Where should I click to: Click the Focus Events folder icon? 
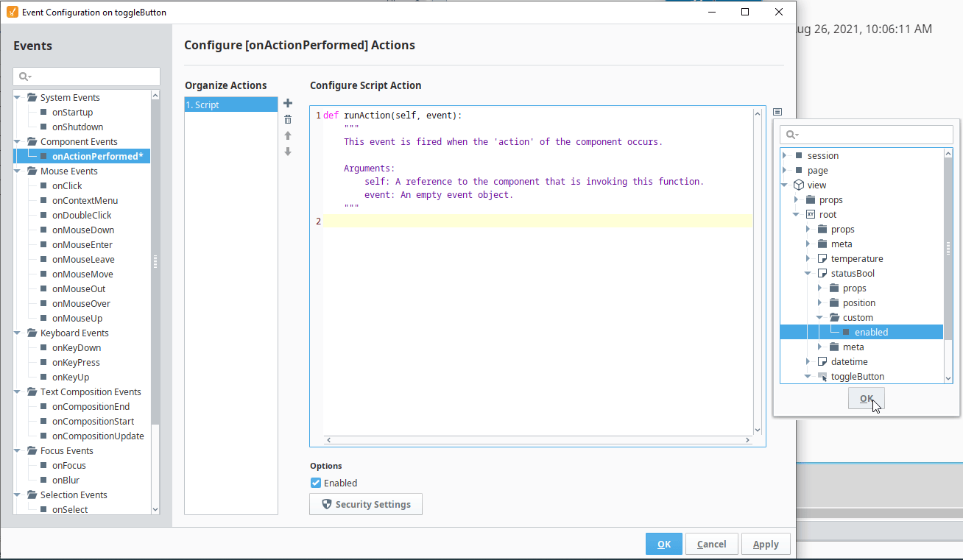[x=32, y=450]
